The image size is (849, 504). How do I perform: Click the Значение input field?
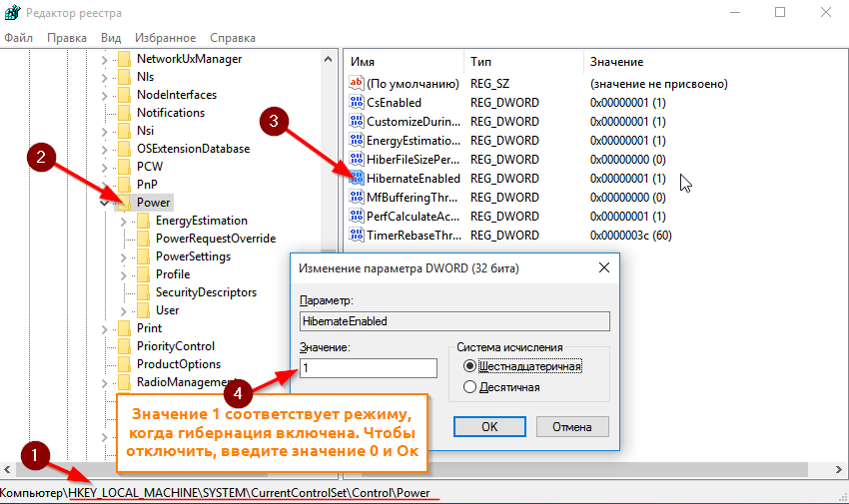(x=369, y=367)
